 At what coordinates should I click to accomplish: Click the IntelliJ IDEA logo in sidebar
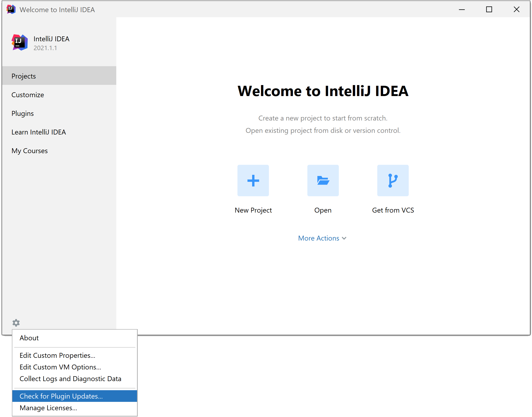(20, 42)
